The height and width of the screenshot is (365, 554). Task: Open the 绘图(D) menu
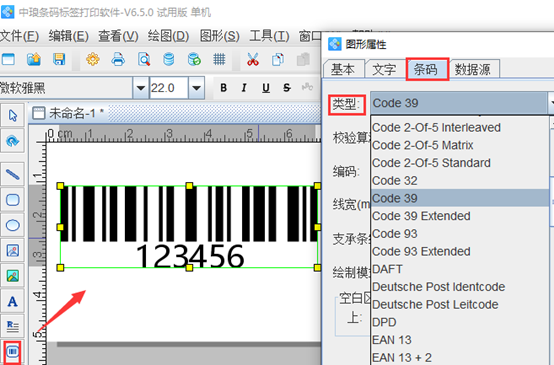[x=169, y=36]
